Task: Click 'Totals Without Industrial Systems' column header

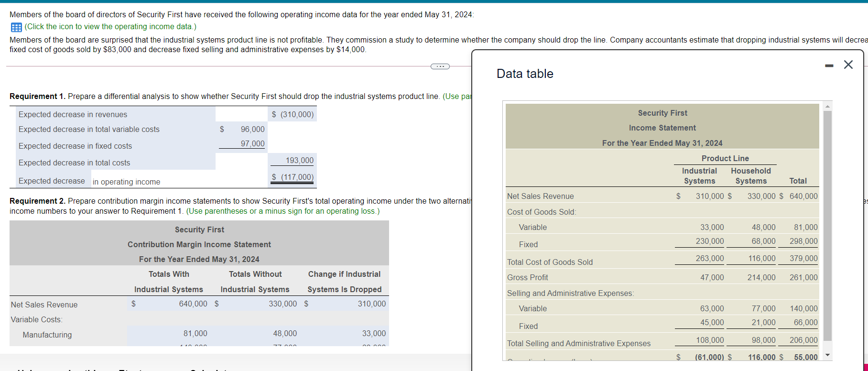Action: coord(255,282)
